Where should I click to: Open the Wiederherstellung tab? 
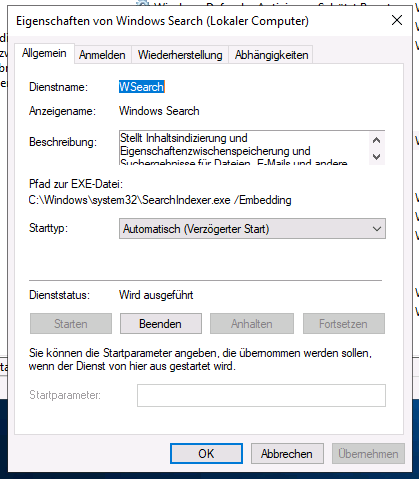pos(180,55)
